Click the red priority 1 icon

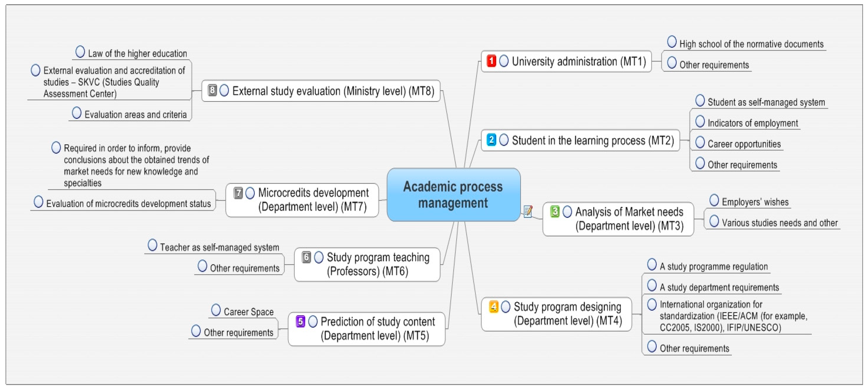tap(491, 61)
